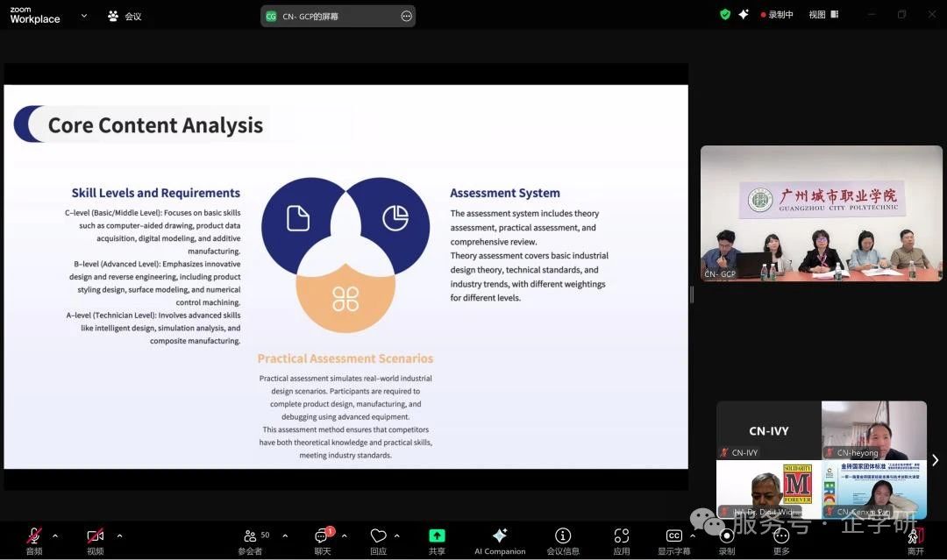The image size is (947, 560).
Task: Open the Meetings tab at top
Action: (125, 16)
